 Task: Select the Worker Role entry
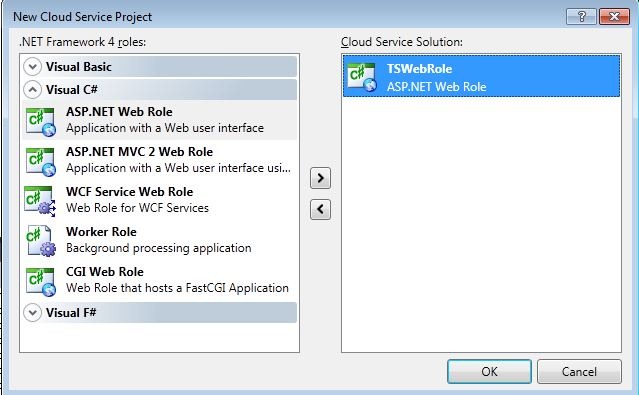[159, 240]
